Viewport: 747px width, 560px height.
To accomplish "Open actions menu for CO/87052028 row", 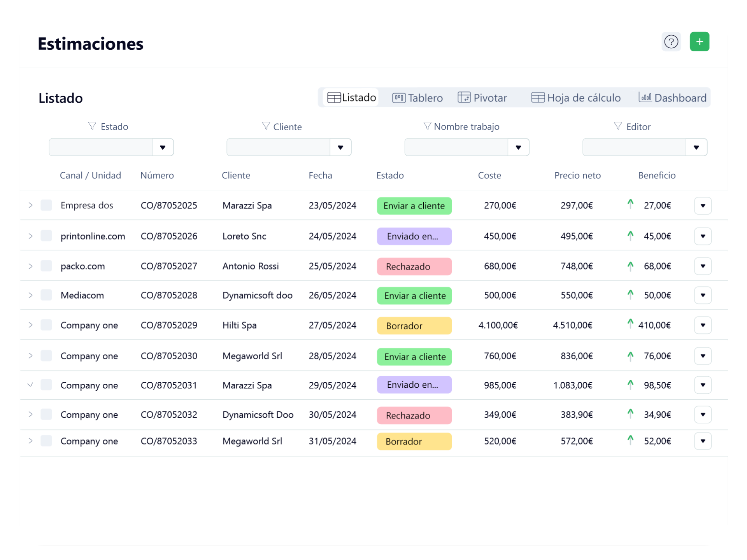I will [x=703, y=295].
